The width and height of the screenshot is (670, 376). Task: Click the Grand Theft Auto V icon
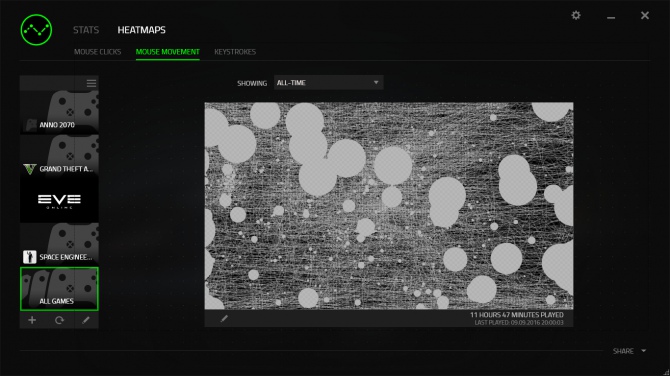coord(29,169)
